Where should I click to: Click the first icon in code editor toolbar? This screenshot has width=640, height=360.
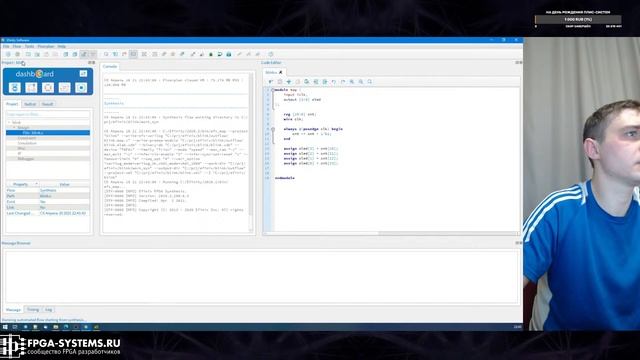271,82
